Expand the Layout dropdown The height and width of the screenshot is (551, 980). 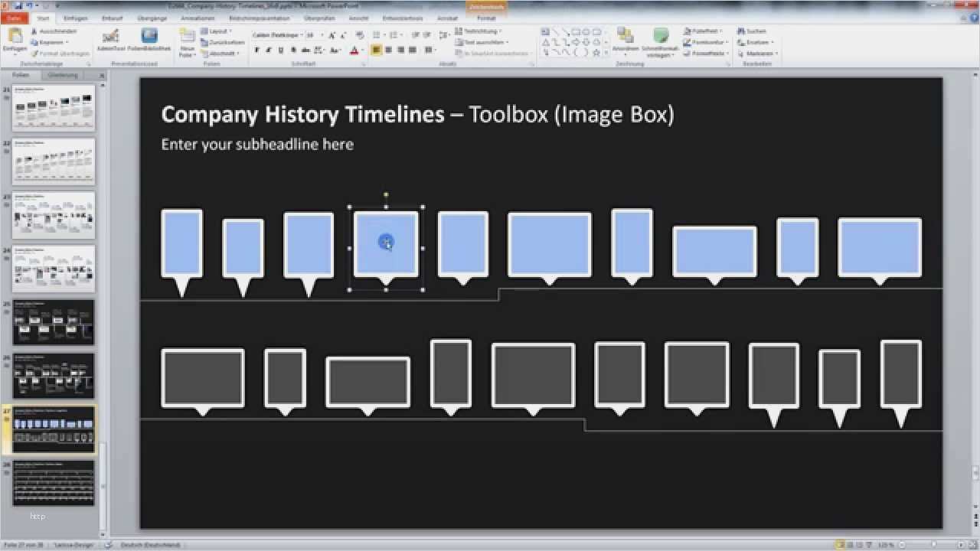[x=218, y=31]
